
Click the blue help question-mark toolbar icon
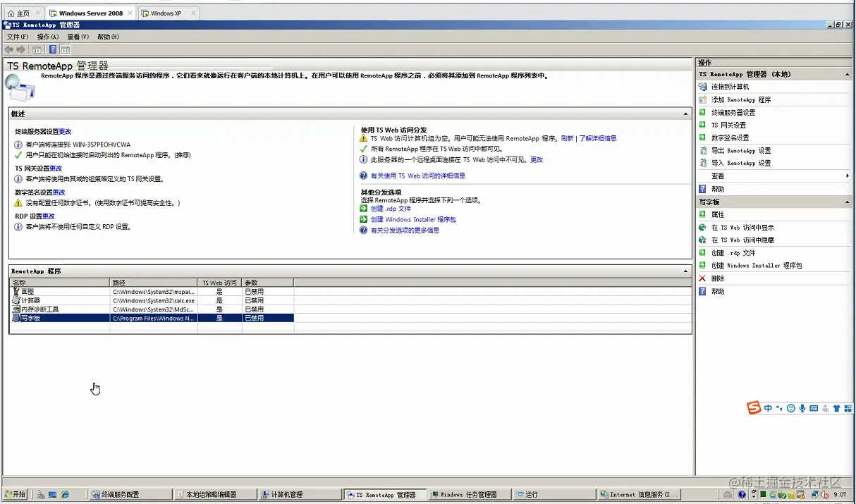tap(53, 49)
